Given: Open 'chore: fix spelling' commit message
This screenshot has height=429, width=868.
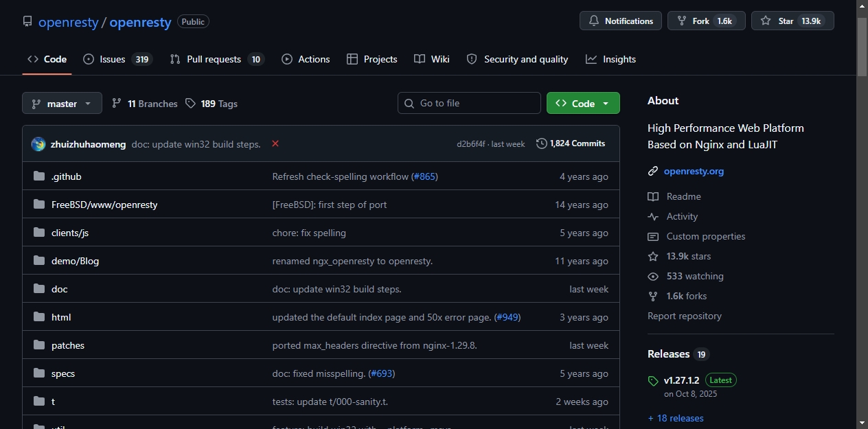Looking at the screenshot, I should (309, 233).
